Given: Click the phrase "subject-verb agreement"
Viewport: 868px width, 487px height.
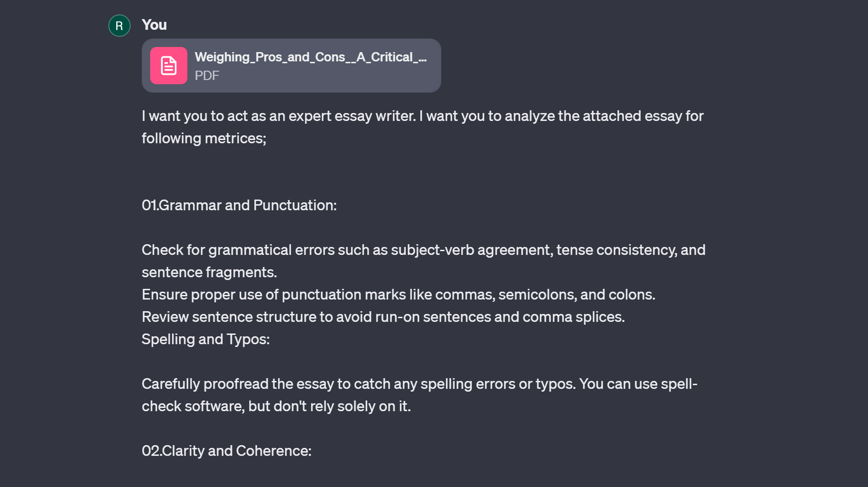Looking at the screenshot, I should coord(471,250).
